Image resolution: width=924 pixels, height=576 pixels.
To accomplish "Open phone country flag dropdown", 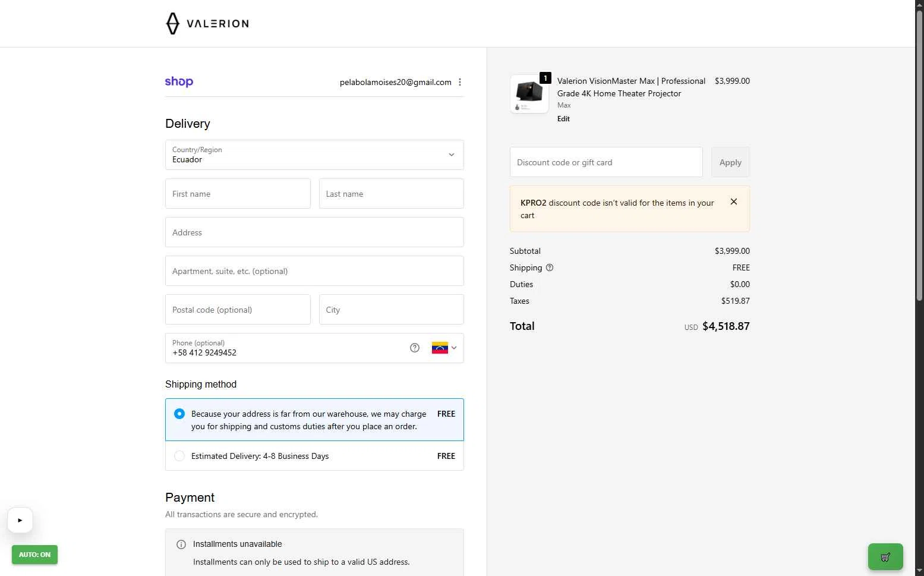I will tap(444, 348).
